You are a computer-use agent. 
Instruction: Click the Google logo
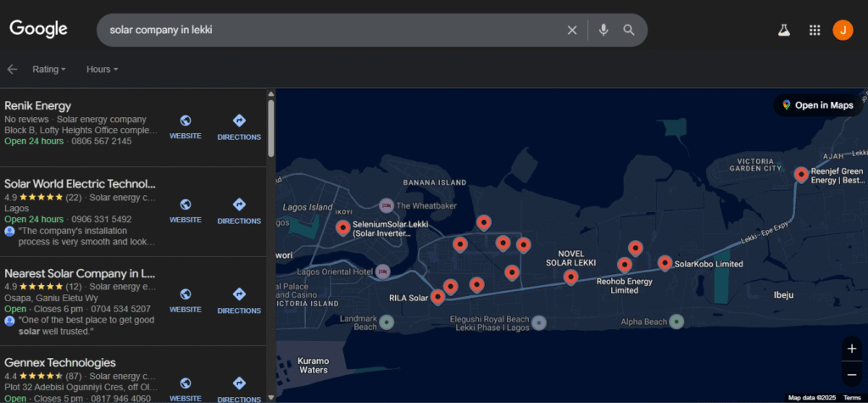click(x=39, y=29)
